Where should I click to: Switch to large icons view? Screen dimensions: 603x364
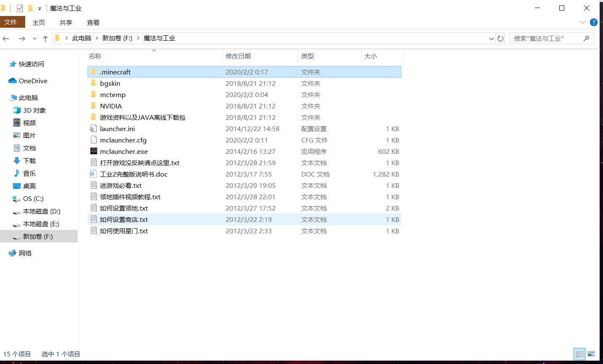click(591, 354)
